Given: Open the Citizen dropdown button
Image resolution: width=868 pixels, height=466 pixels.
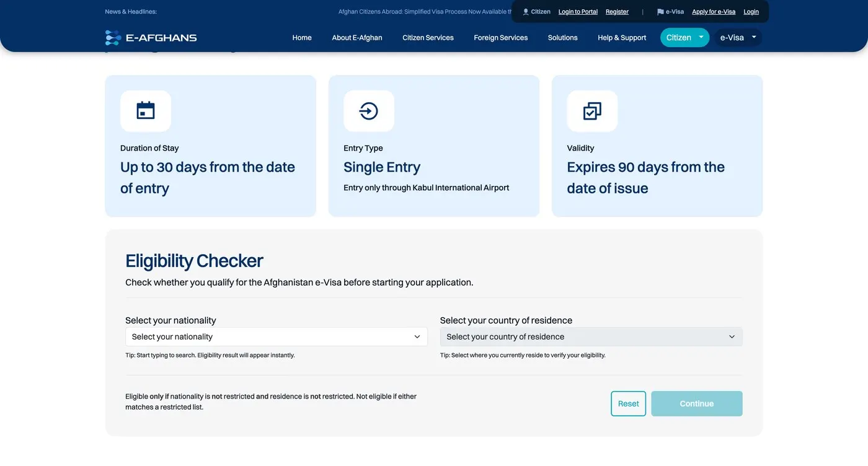Looking at the screenshot, I should tap(684, 38).
